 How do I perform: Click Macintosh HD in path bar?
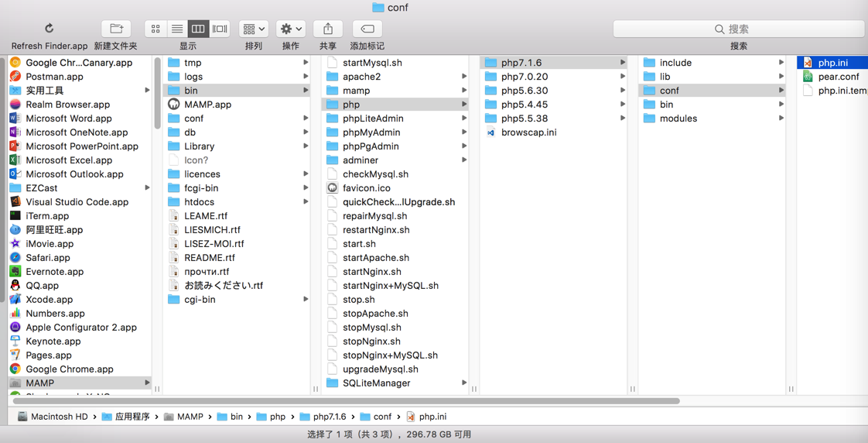pyautogui.click(x=53, y=417)
